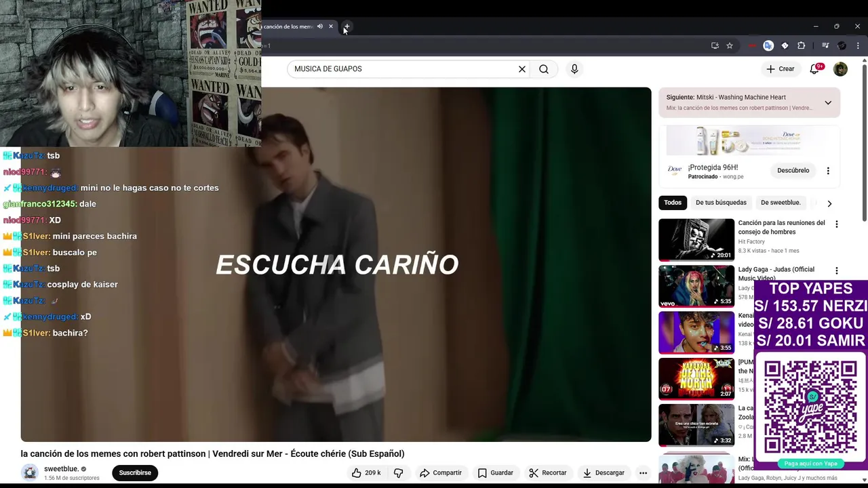Start voice search with the microphone
Image resolution: width=868 pixels, height=488 pixels.
point(574,68)
